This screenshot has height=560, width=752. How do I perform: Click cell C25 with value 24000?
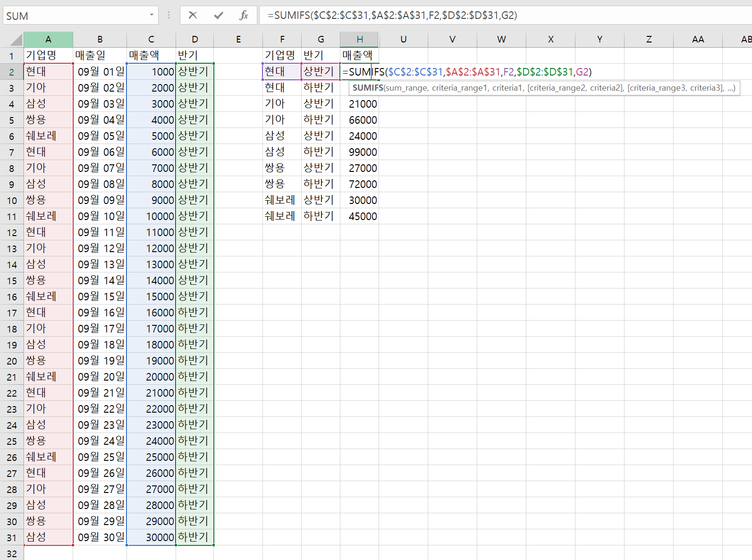click(x=151, y=441)
